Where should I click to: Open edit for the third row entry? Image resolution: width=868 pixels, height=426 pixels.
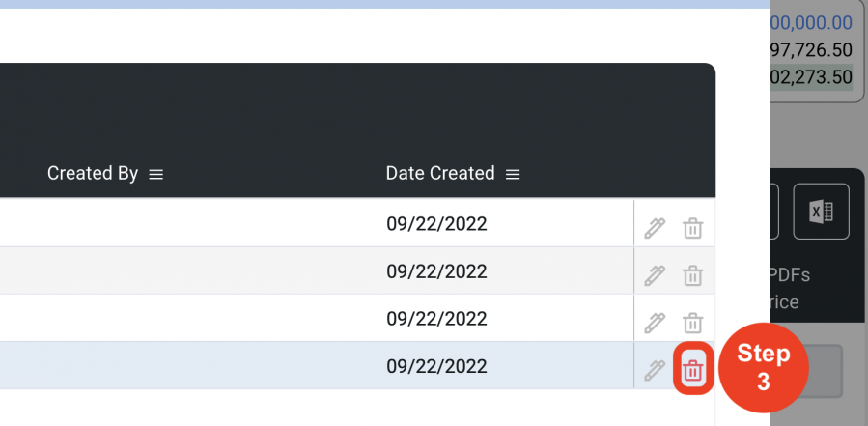[655, 323]
